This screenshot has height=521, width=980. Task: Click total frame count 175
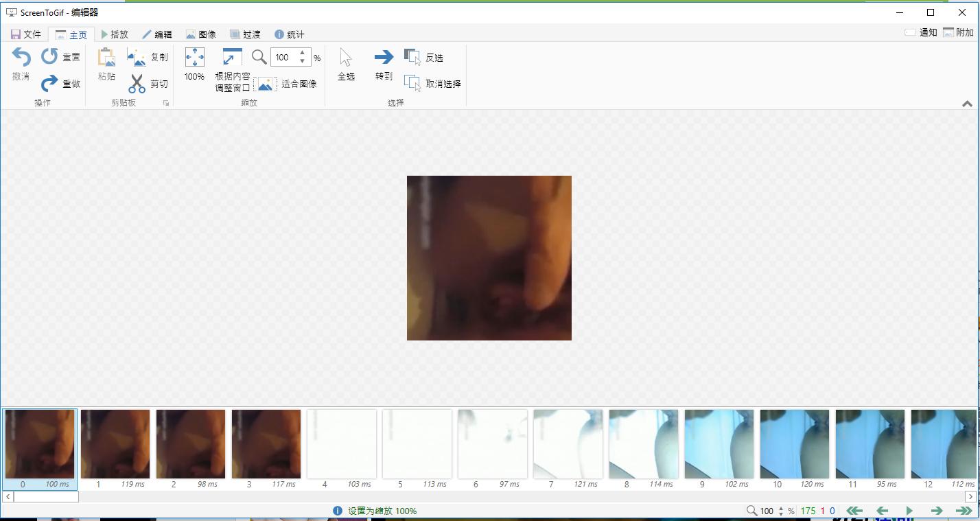coord(808,511)
